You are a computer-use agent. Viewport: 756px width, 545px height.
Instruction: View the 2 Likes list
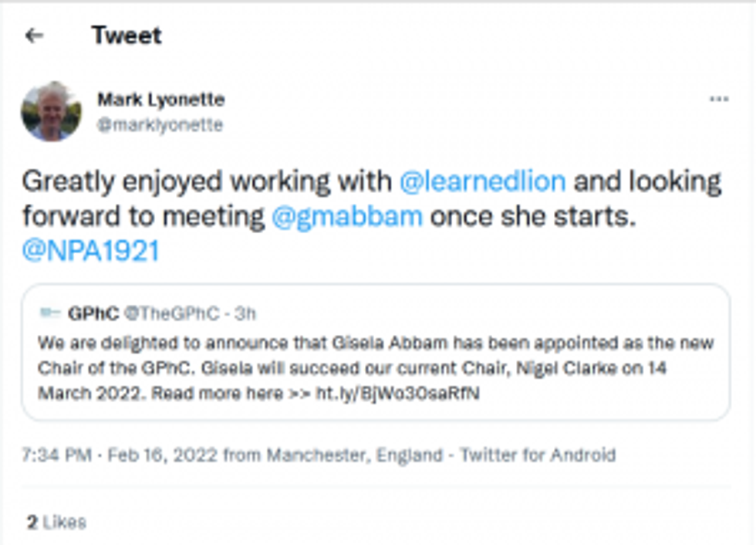click(x=56, y=523)
